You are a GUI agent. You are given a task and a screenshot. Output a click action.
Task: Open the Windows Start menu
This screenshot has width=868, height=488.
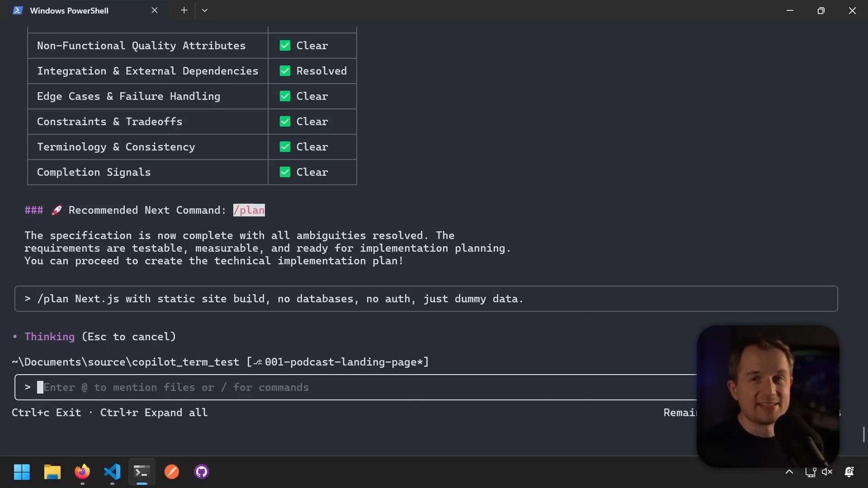click(22, 472)
